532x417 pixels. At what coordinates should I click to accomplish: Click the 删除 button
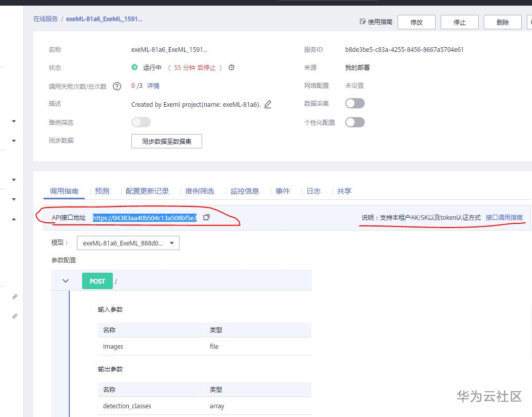tap(502, 22)
